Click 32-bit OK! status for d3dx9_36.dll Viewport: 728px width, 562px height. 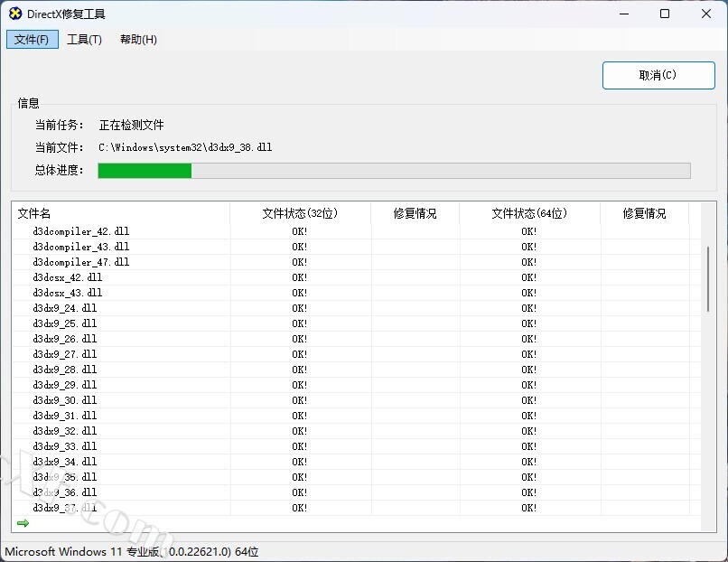pyautogui.click(x=300, y=492)
